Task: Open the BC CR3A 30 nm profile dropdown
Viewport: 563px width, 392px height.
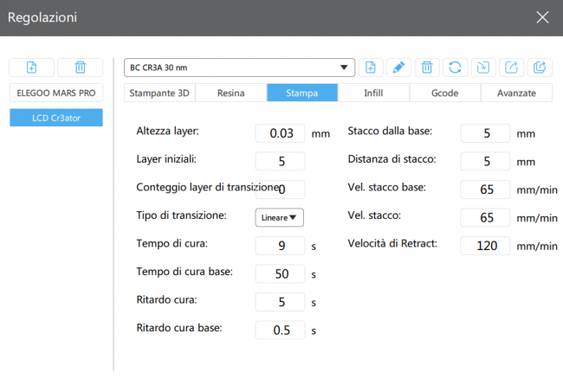Action: click(x=239, y=67)
